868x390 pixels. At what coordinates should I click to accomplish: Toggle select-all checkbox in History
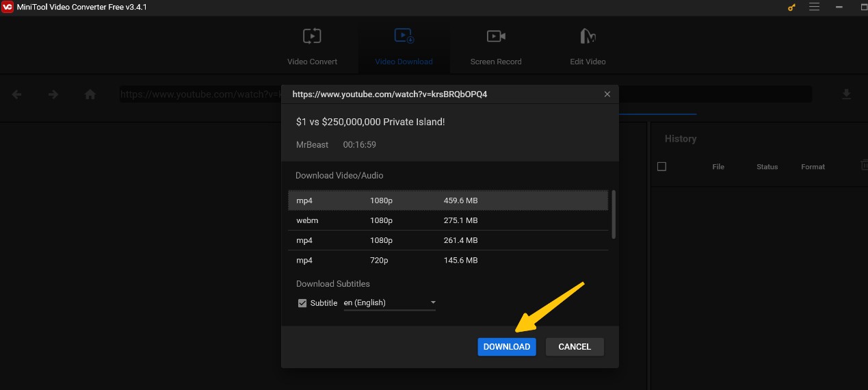(661, 166)
